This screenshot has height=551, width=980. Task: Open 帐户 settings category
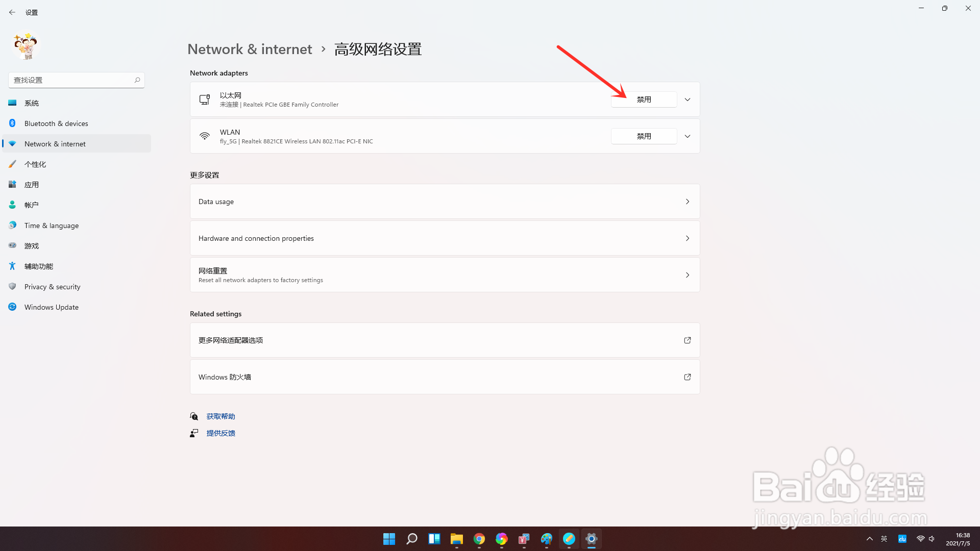77,205
